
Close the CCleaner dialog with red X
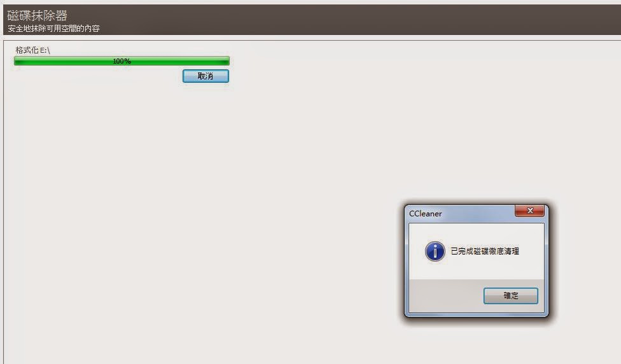point(529,211)
